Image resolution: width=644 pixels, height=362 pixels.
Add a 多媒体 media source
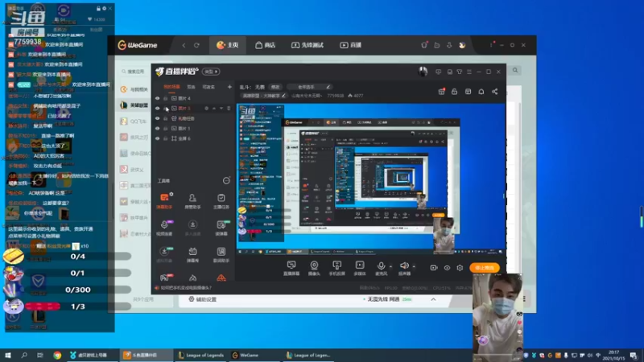(x=359, y=268)
